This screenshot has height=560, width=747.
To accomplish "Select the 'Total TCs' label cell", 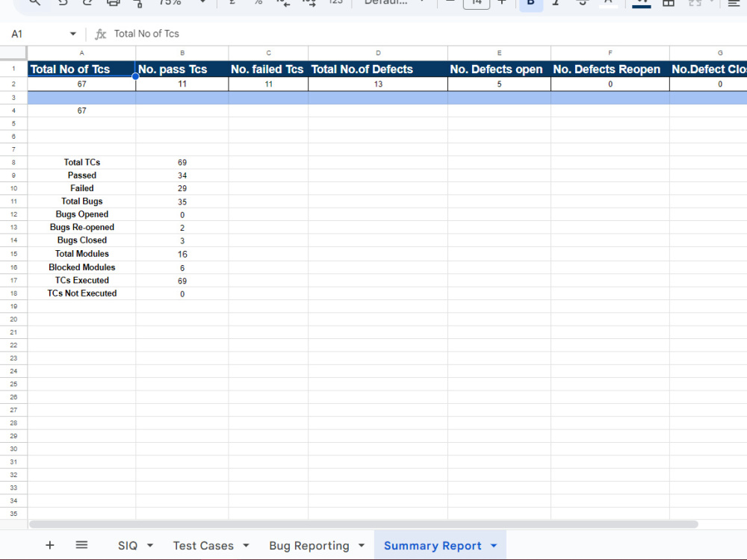I will (x=81, y=162).
